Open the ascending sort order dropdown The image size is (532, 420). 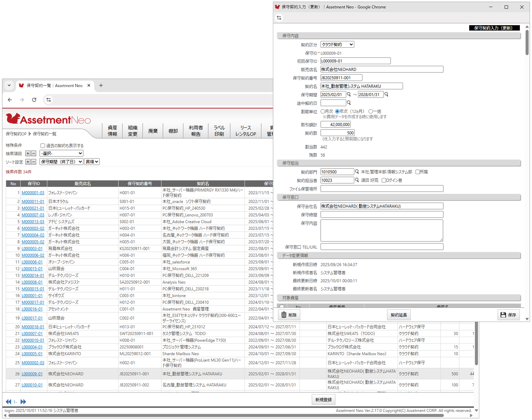[x=92, y=162]
